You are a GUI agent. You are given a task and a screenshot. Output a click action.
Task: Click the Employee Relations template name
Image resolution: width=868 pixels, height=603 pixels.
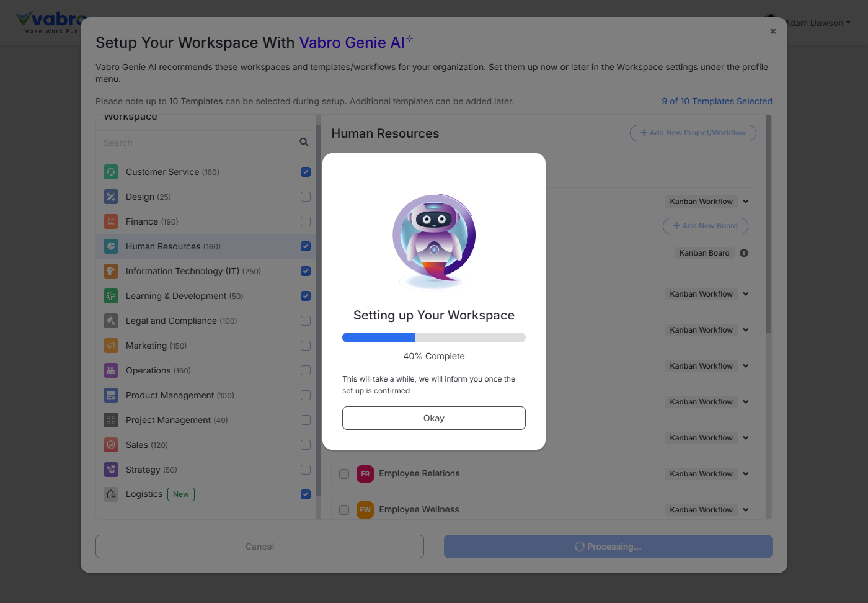pyautogui.click(x=420, y=473)
